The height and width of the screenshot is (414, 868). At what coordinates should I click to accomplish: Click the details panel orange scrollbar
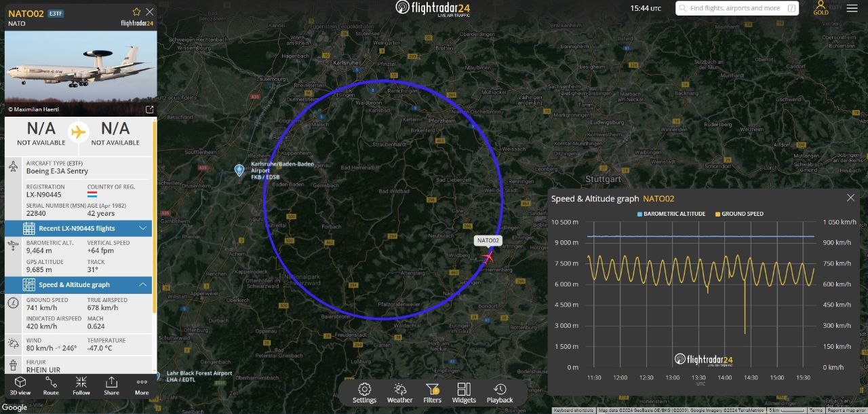pos(155,217)
